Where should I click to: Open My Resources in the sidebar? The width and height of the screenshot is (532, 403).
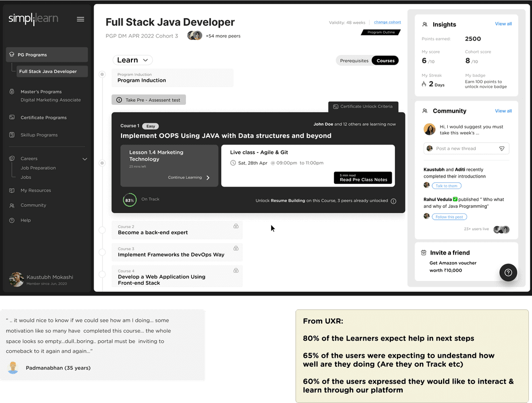(x=36, y=190)
